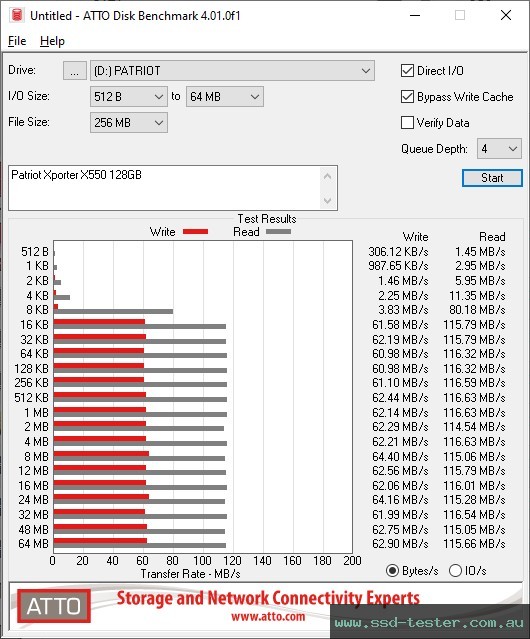The image size is (530, 639).
Task: Open the File Size dropdown 256 MB
Action: click(129, 123)
